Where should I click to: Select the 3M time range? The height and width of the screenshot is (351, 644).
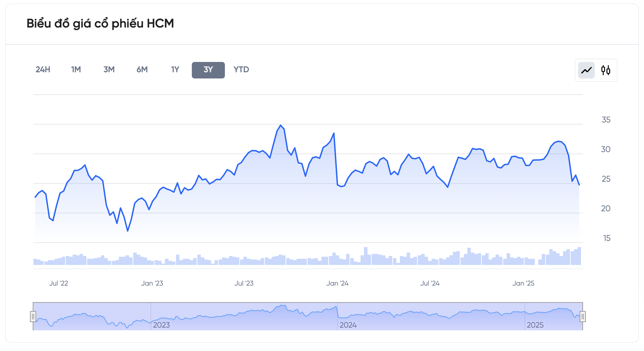[x=109, y=70]
